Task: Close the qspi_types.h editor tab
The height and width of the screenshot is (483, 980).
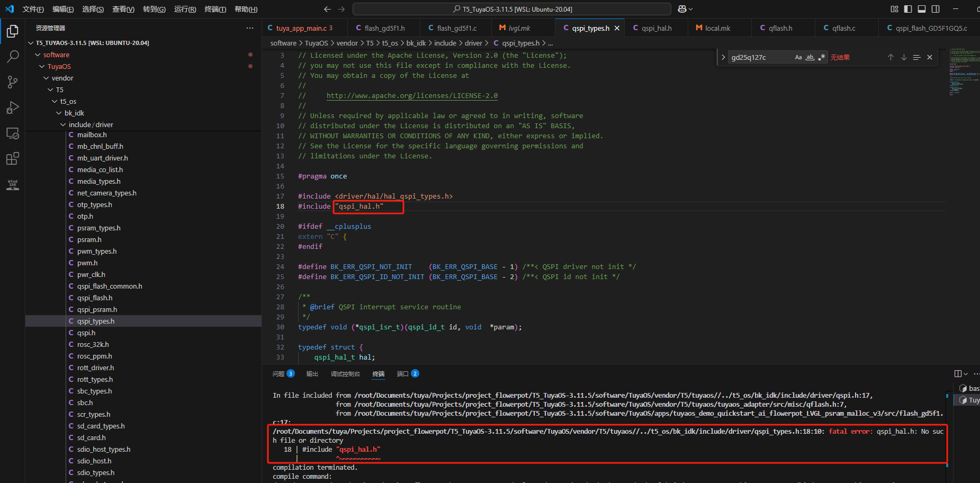Action: point(617,28)
